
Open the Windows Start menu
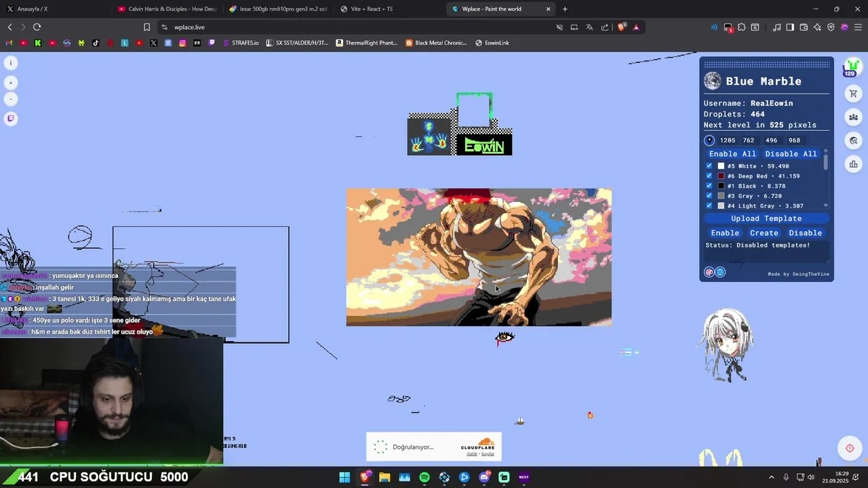344,477
